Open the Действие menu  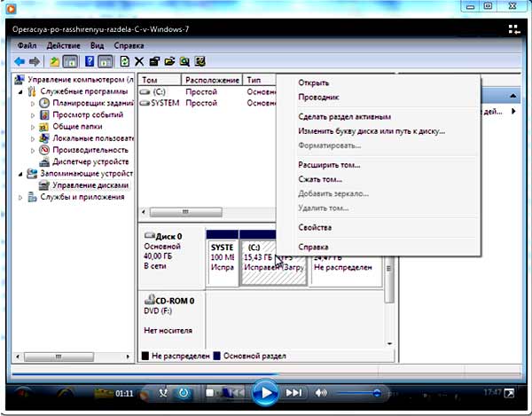(x=63, y=44)
